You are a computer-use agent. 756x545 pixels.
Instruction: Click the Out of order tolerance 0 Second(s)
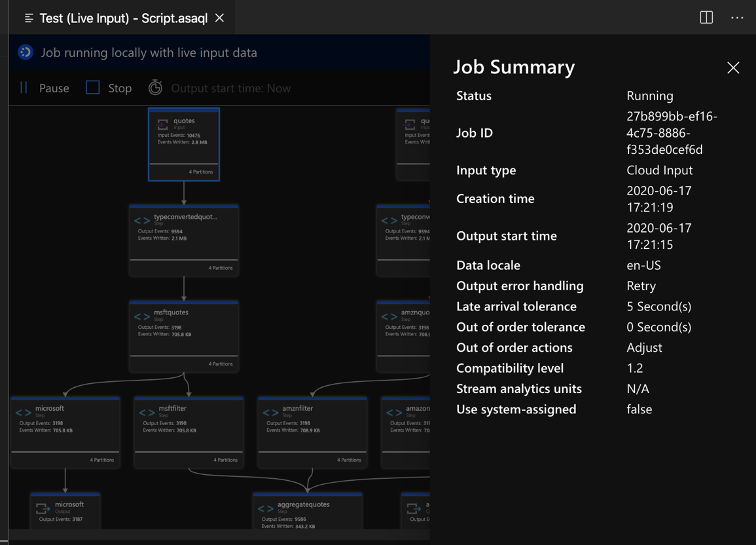(x=658, y=327)
